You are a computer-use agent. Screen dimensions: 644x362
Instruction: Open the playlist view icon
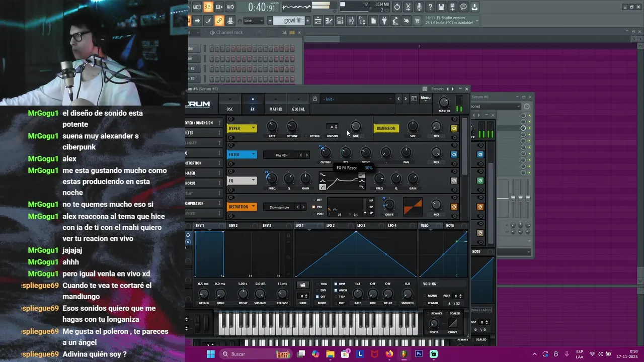pyautogui.click(x=318, y=21)
